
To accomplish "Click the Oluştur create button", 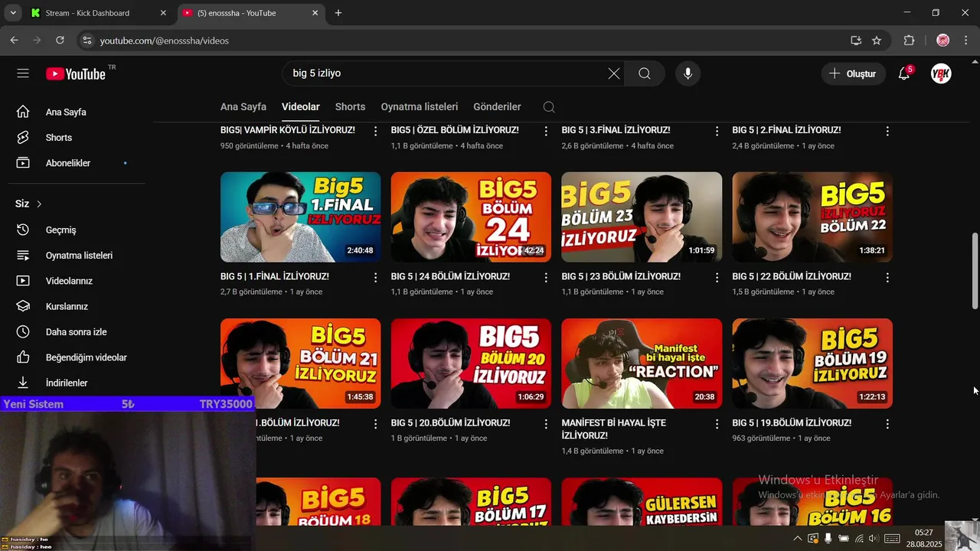I will 854,73.
